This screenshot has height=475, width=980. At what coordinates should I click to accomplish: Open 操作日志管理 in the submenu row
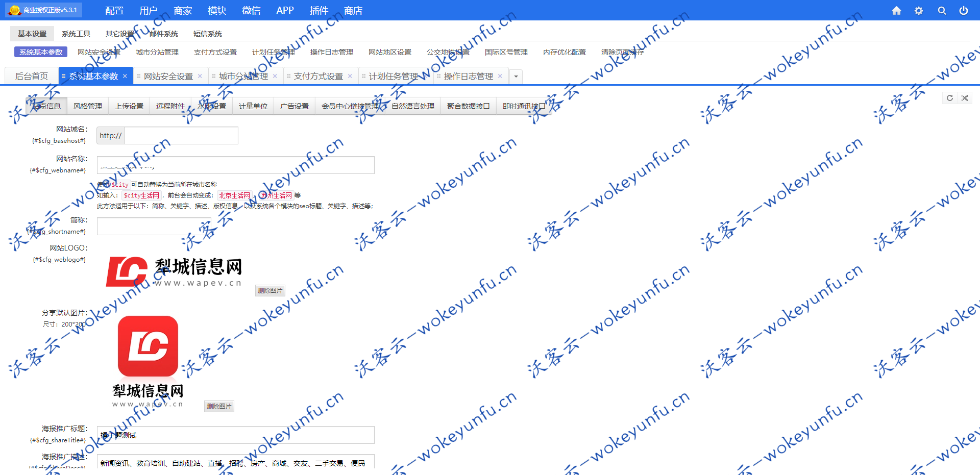(x=332, y=52)
